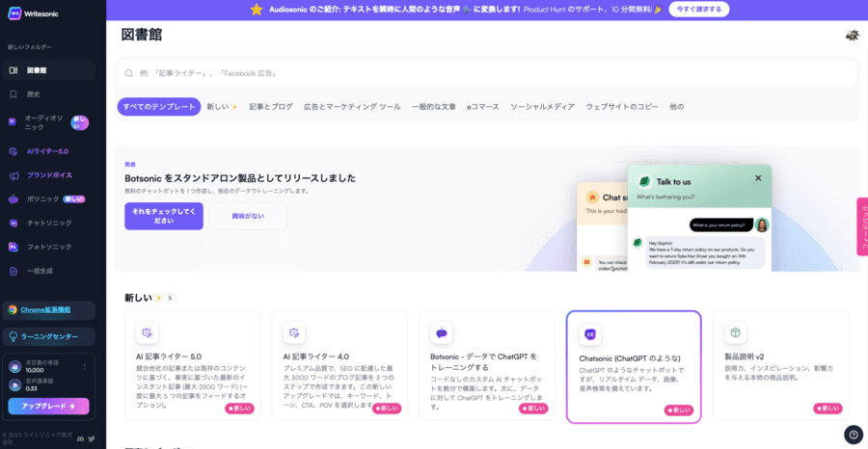Click the ラーニングセンター lightbulb icon
Screen dimensions: 868x449
13,336
